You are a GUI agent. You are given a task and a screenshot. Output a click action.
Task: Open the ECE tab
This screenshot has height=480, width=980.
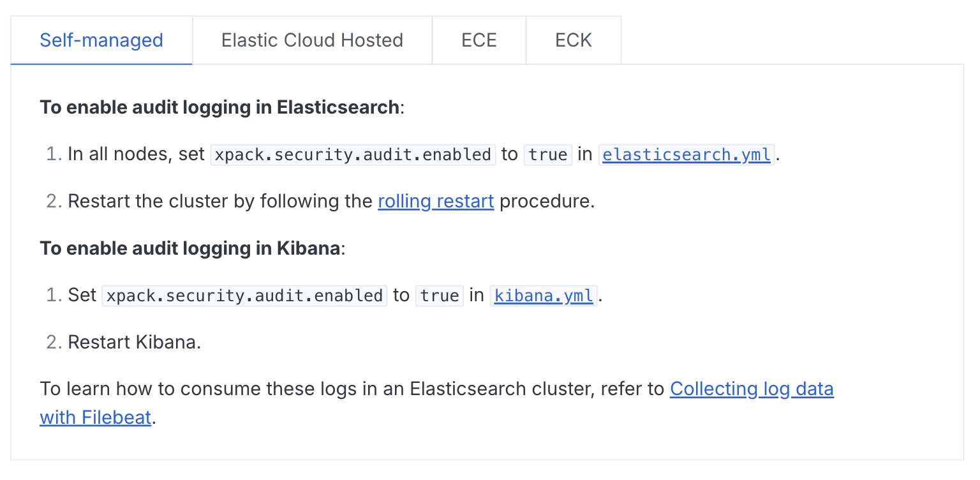(479, 40)
